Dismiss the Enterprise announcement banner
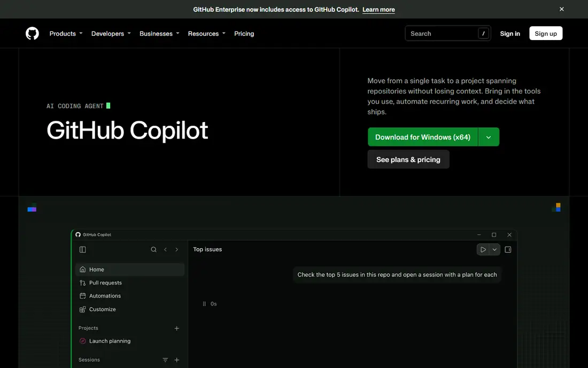Image resolution: width=588 pixels, height=368 pixels. [x=561, y=9]
